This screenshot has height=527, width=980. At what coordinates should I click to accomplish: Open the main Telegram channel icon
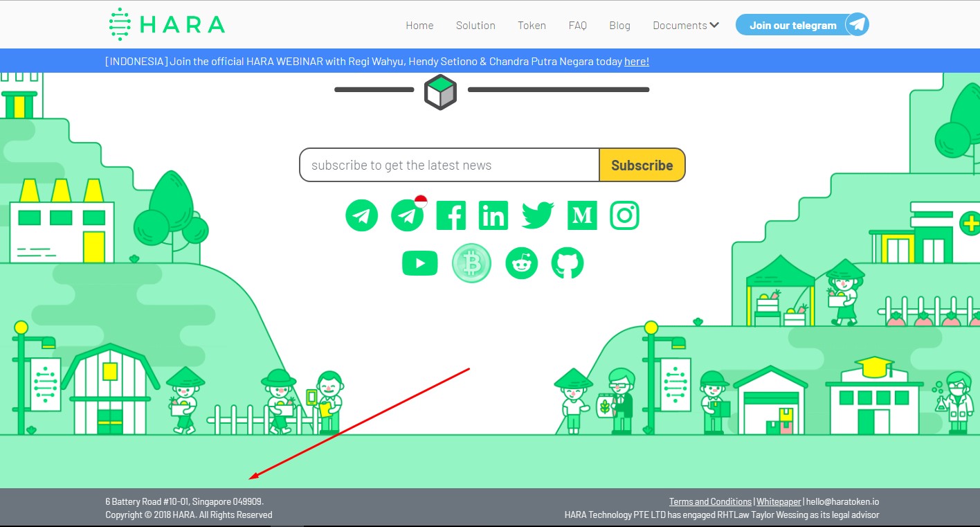tap(362, 215)
